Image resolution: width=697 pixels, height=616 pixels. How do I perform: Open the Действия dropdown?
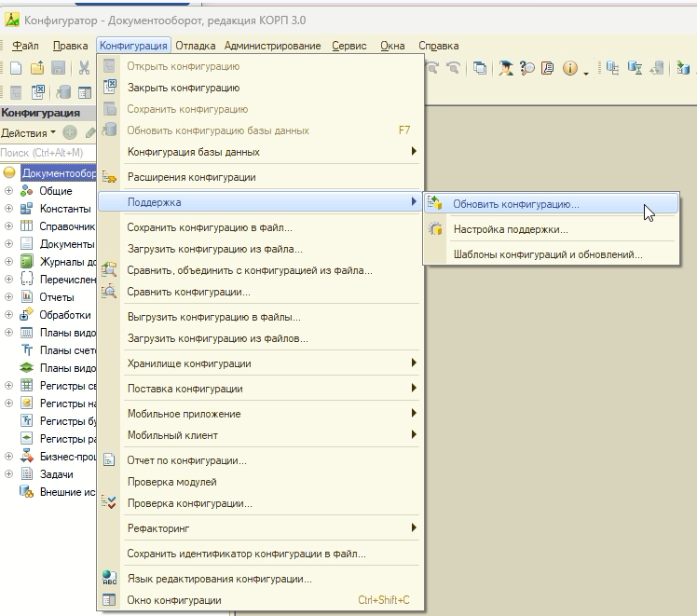(28, 133)
